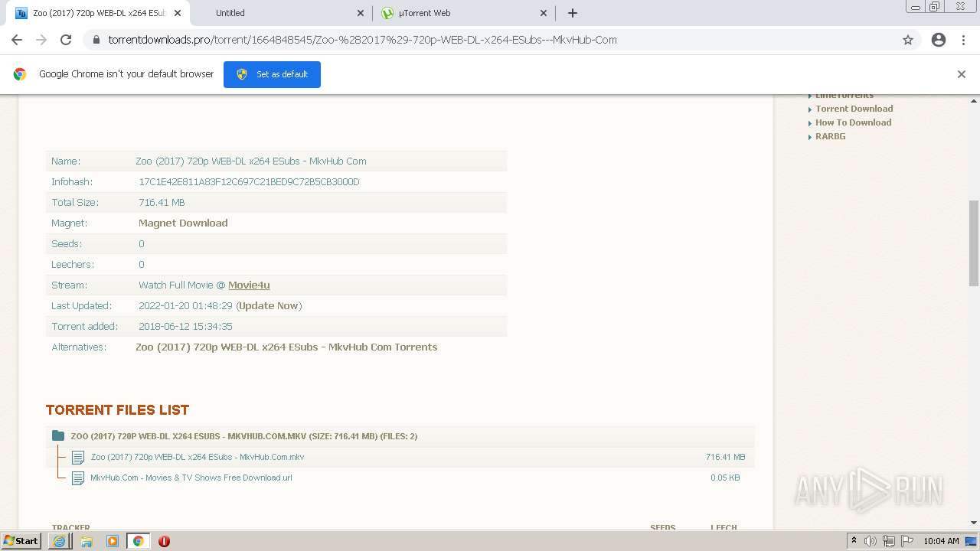Select the infohash value text
Screen dimensions: 980x551
249,182
